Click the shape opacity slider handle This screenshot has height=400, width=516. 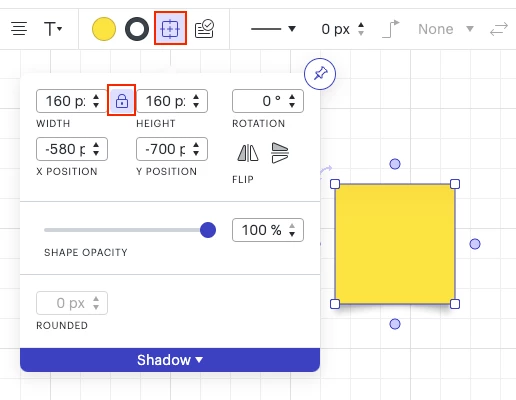coord(208,230)
